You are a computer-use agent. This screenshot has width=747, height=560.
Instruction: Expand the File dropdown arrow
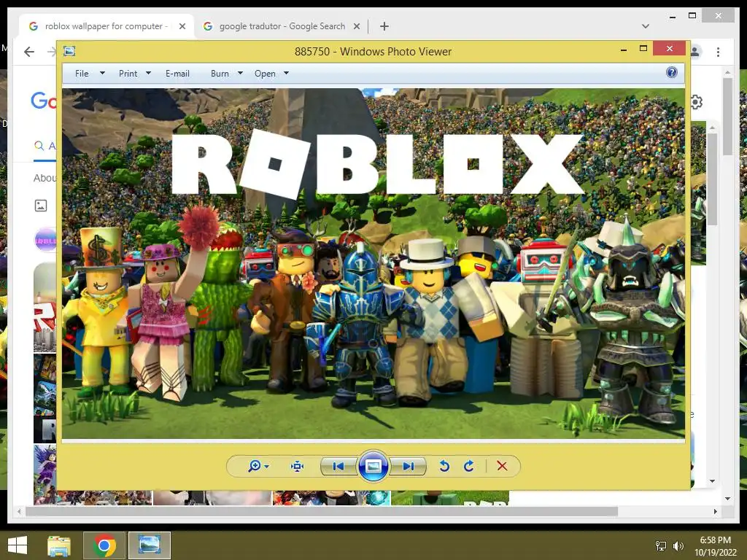pos(102,74)
